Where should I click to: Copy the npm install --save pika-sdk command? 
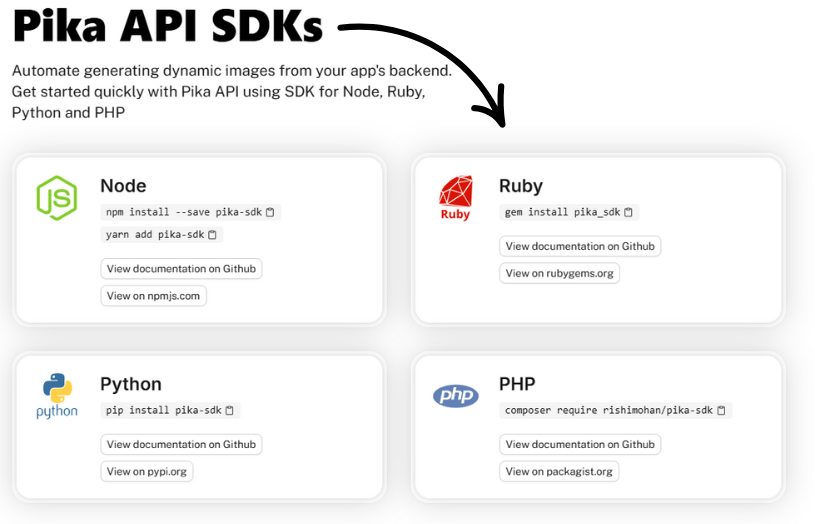(270, 212)
